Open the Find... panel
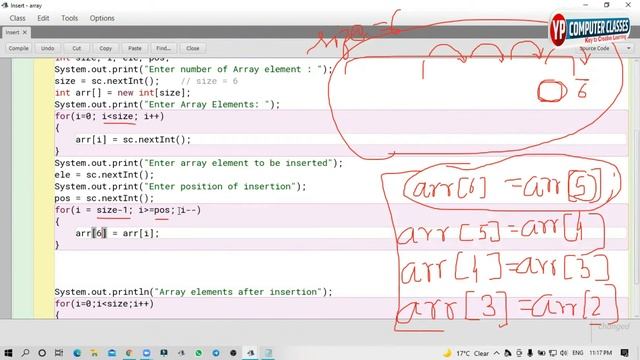This screenshot has width=640, height=360. pyautogui.click(x=164, y=48)
